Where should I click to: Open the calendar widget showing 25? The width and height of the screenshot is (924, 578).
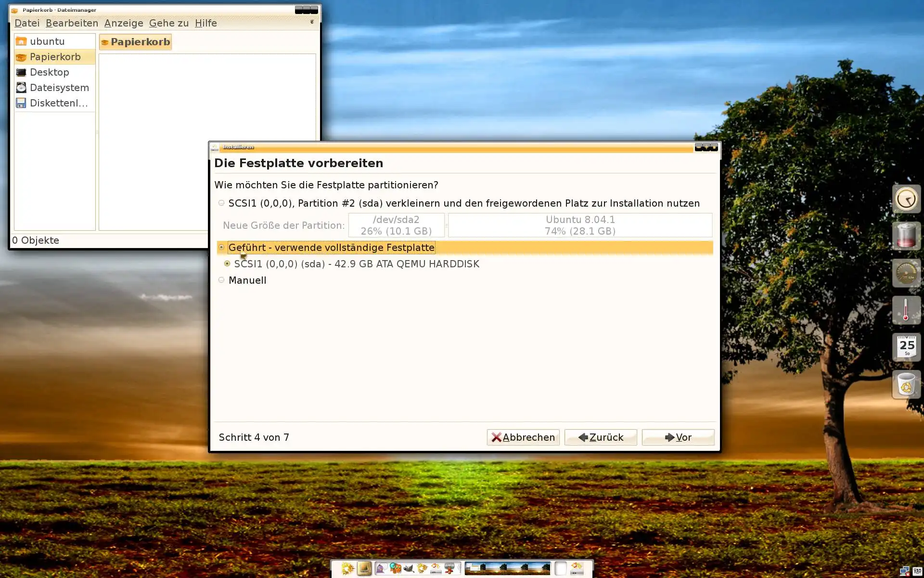[x=906, y=347]
